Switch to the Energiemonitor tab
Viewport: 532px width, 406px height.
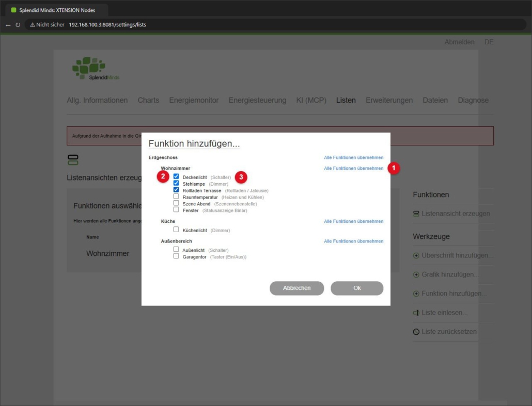tap(194, 100)
